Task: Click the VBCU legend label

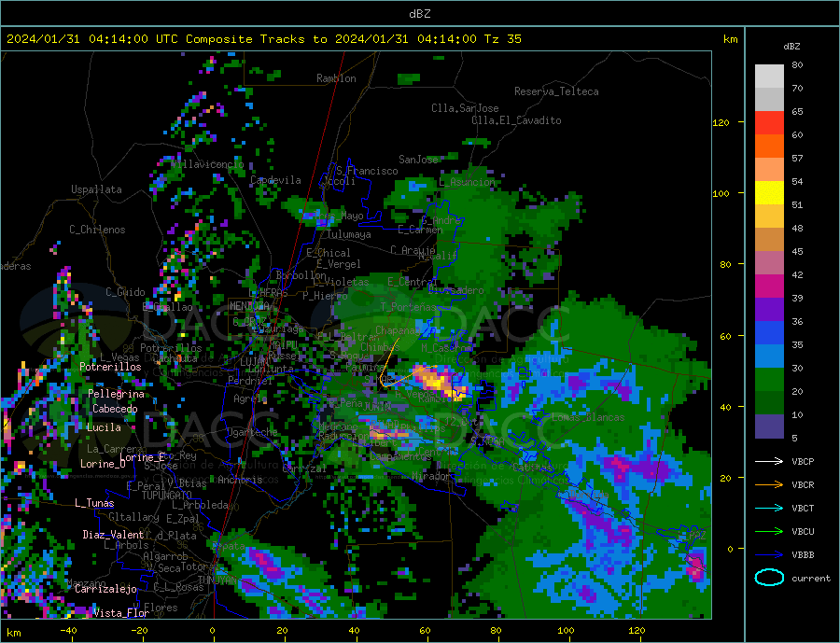Action: tap(803, 532)
